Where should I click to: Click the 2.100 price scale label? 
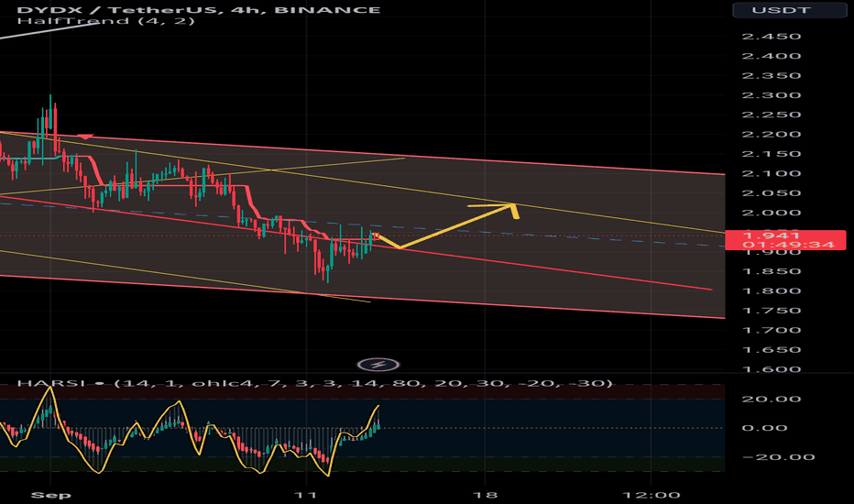772,174
